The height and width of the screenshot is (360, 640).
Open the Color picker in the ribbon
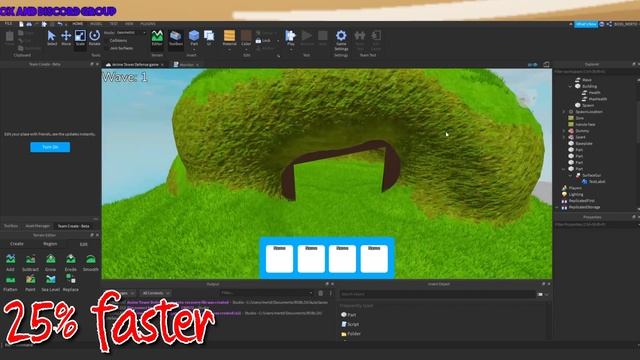pos(246,38)
